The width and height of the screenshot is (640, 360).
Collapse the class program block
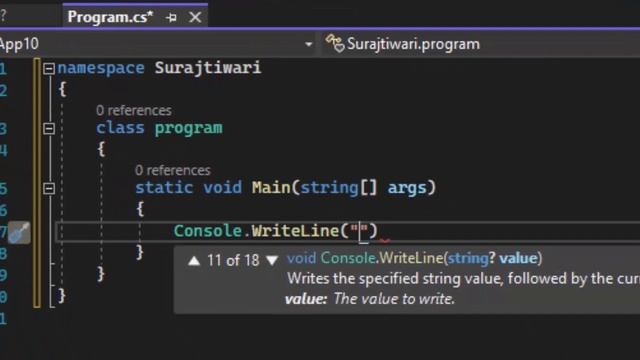[x=49, y=129]
